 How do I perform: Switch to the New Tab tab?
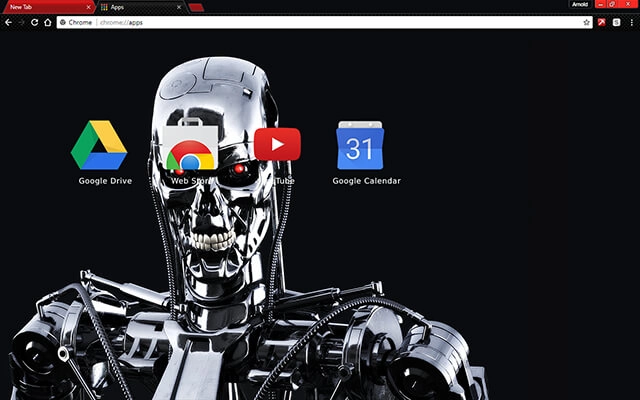pyautogui.click(x=48, y=7)
